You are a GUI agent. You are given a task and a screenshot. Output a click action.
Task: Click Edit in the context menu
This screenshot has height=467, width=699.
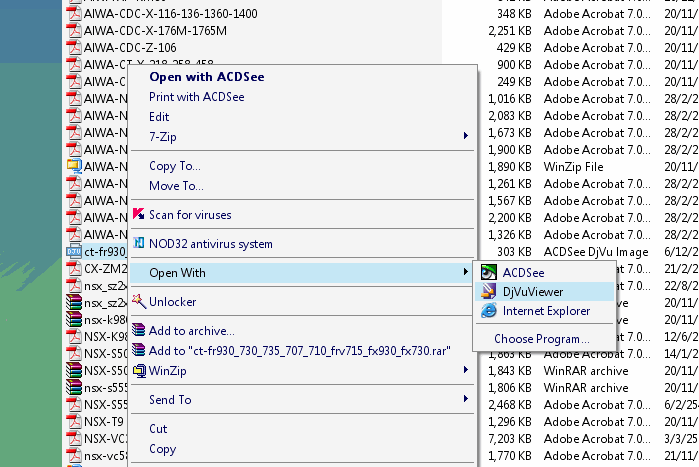pyautogui.click(x=159, y=117)
